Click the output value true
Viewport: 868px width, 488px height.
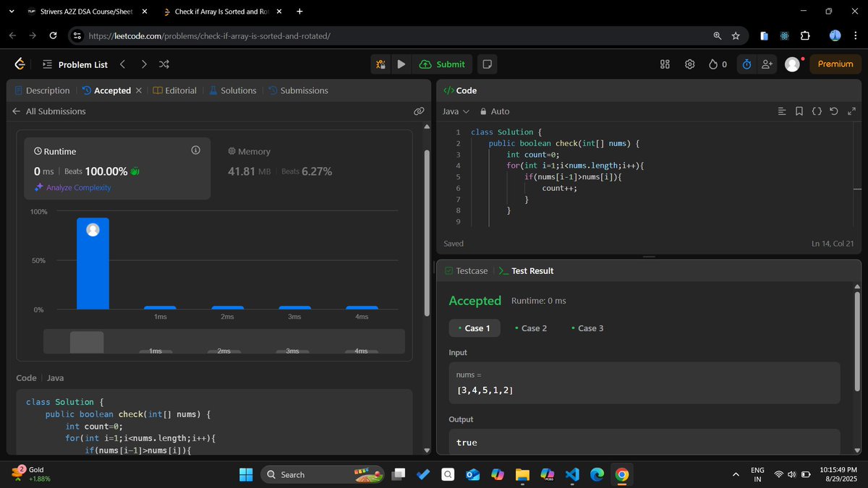(467, 442)
